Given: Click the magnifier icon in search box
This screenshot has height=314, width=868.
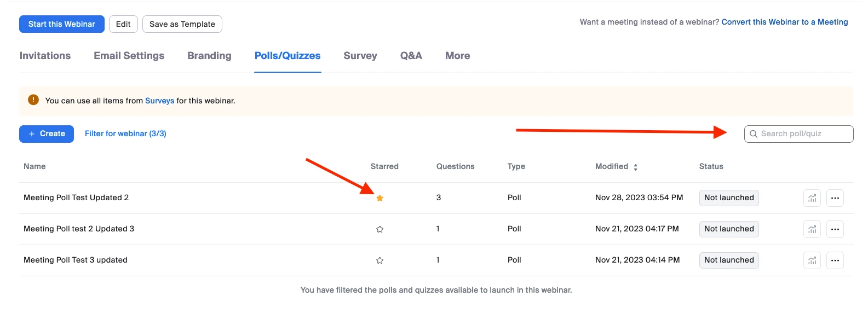Looking at the screenshot, I should (x=754, y=134).
